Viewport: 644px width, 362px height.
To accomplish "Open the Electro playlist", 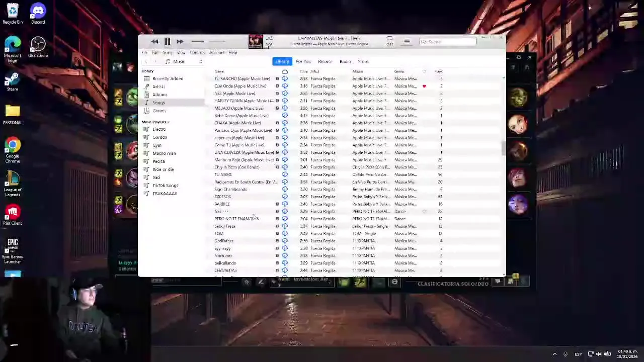I will (x=159, y=129).
